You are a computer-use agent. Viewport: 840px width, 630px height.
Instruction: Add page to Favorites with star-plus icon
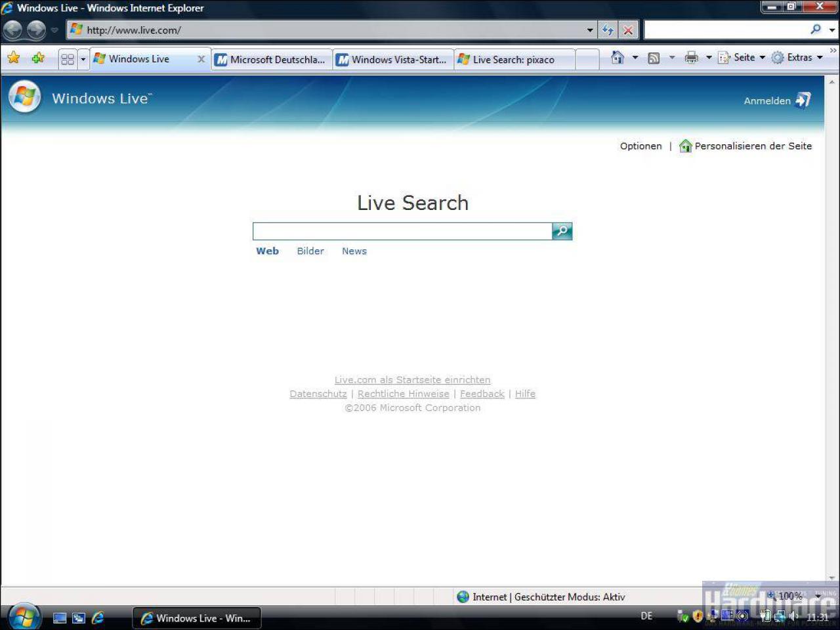click(x=38, y=58)
